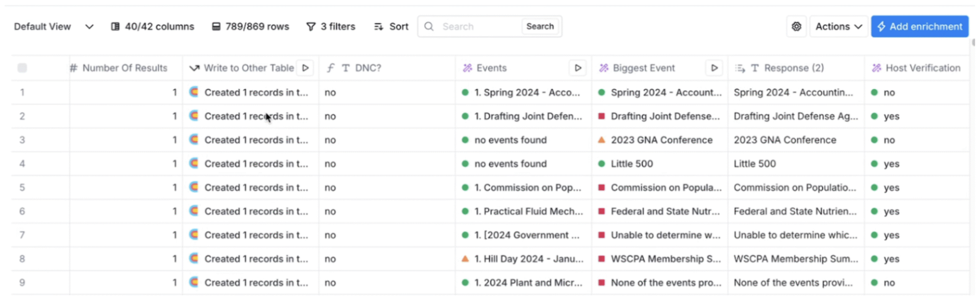Click the sort arrows icon
Screen dimensions: 980x305
(378, 27)
